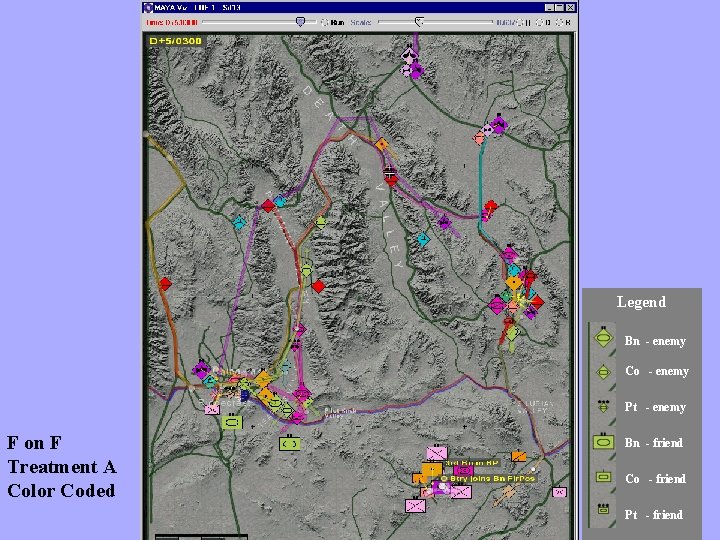
Task: Click the Scale label in toolbar
Action: pos(360,22)
